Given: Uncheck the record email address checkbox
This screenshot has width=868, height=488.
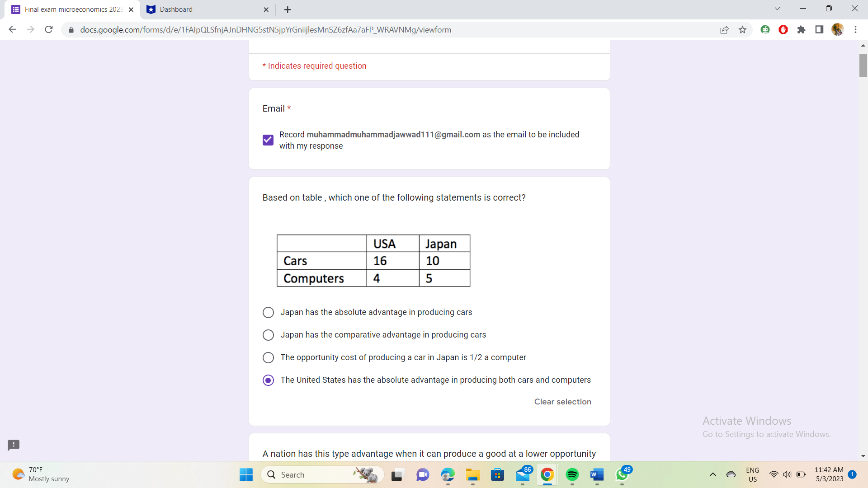Looking at the screenshot, I should point(268,140).
